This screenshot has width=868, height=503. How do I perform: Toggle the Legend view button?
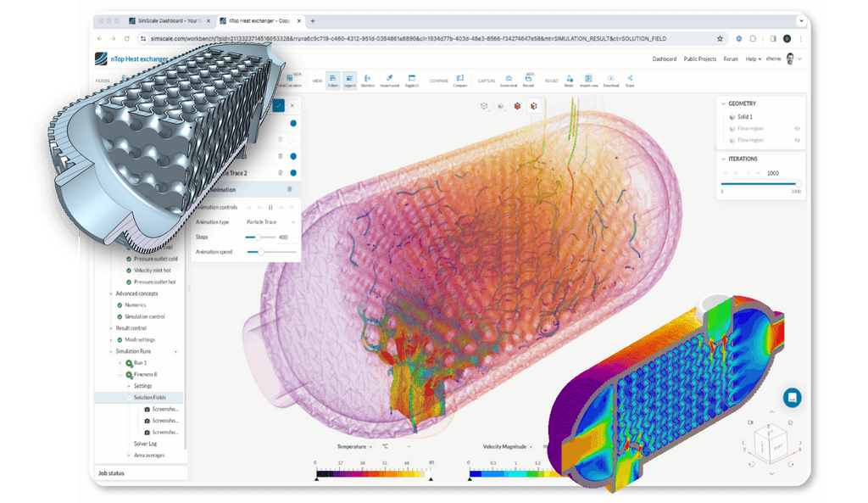tap(349, 80)
